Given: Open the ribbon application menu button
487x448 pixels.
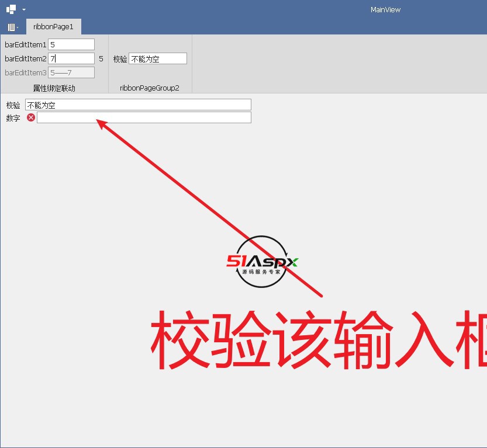Looking at the screenshot, I should (12, 27).
